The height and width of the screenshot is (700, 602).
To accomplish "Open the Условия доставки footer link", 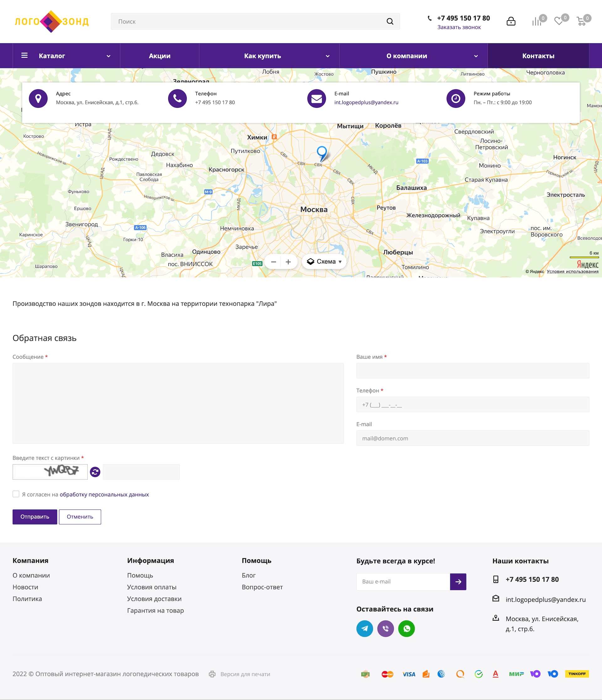I will coord(154,599).
